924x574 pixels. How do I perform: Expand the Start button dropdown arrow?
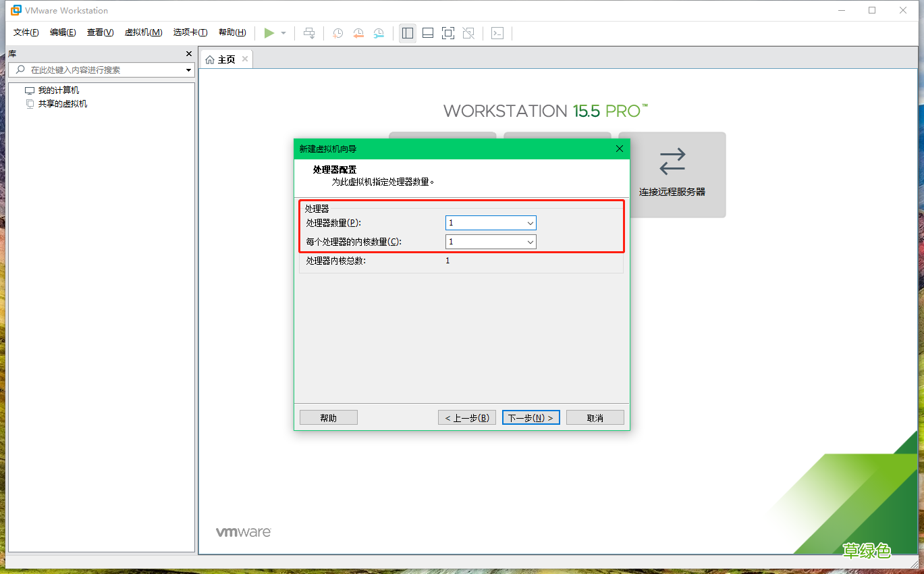pyautogui.click(x=283, y=32)
